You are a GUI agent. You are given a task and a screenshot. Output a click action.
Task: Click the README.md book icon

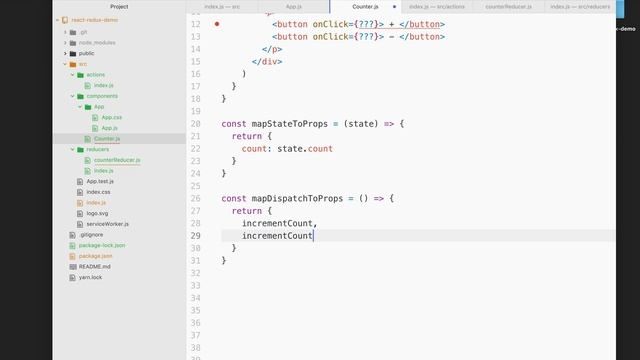click(73, 267)
